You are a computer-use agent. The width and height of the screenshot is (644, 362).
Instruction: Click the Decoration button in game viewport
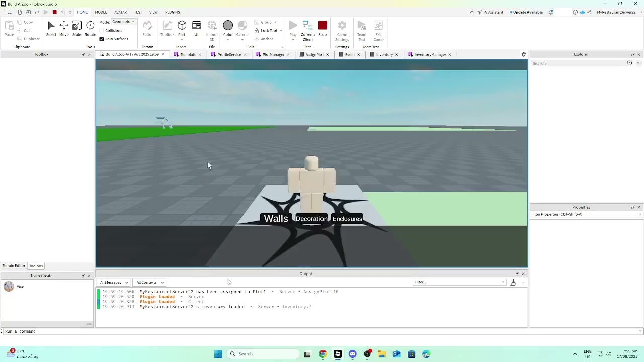[311, 219]
